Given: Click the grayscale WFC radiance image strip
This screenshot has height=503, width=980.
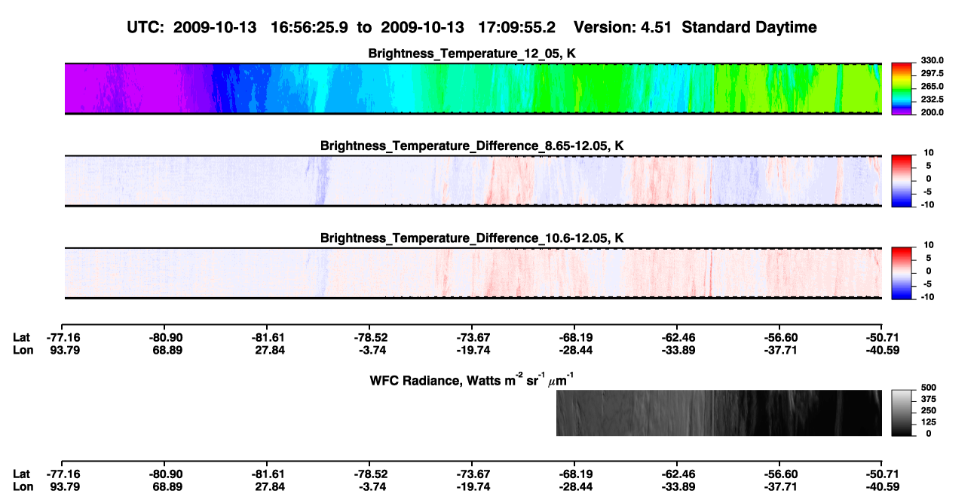Looking at the screenshot, I should [718, 413].
